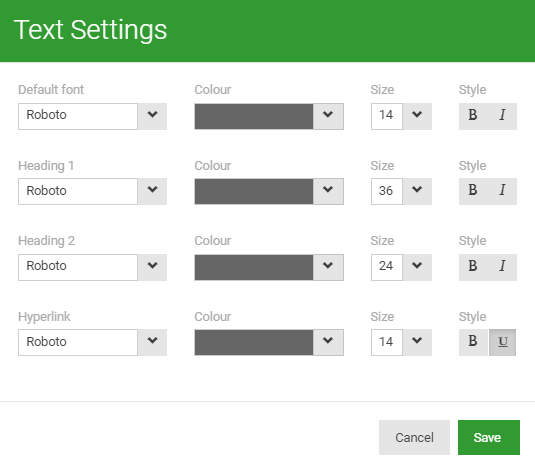Toggle italic style for Heading 1
Image resolution: width=535 pixels, height=472 pixels.
click(x=502, y=191)
